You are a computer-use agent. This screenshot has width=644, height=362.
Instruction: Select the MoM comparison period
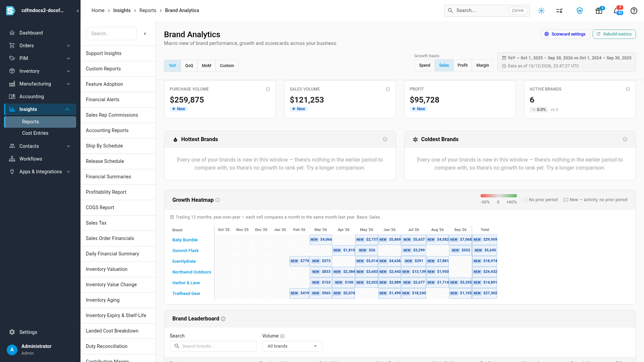[x=207, y=66]
